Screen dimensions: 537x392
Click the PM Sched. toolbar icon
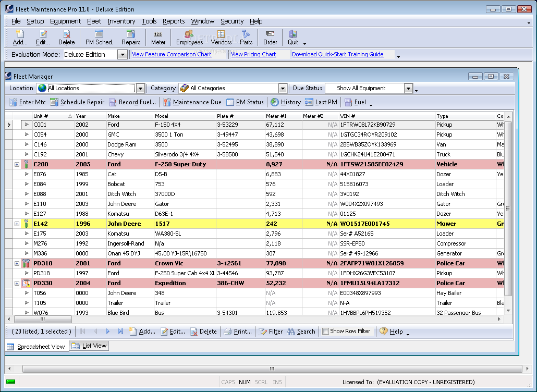(99, 38)
